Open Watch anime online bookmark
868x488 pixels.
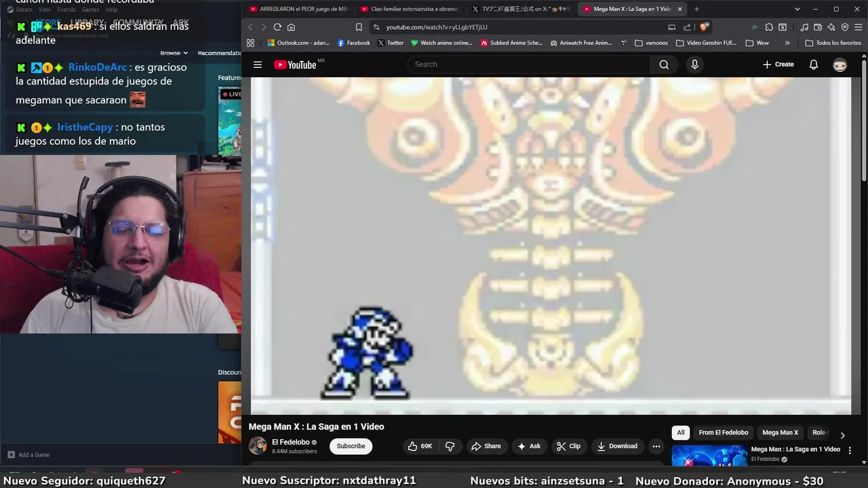tap(441, 43)
